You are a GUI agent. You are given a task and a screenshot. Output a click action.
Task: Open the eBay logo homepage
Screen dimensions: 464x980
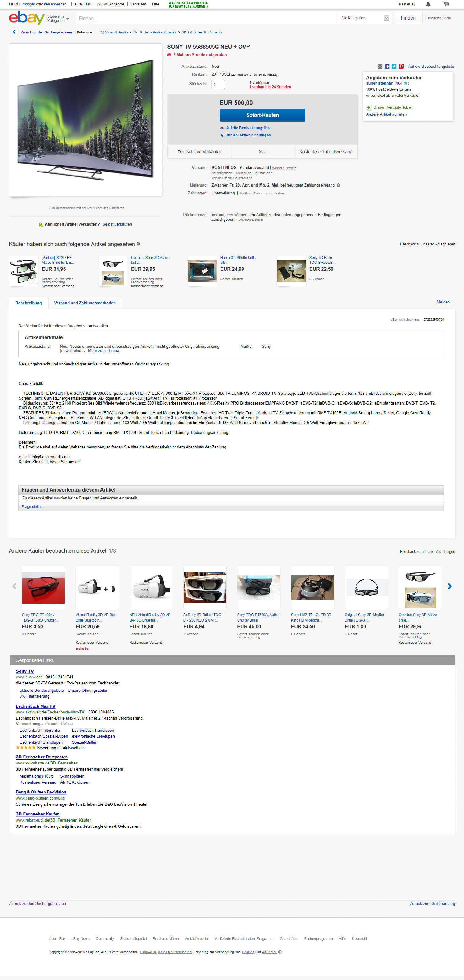[27, 18]
